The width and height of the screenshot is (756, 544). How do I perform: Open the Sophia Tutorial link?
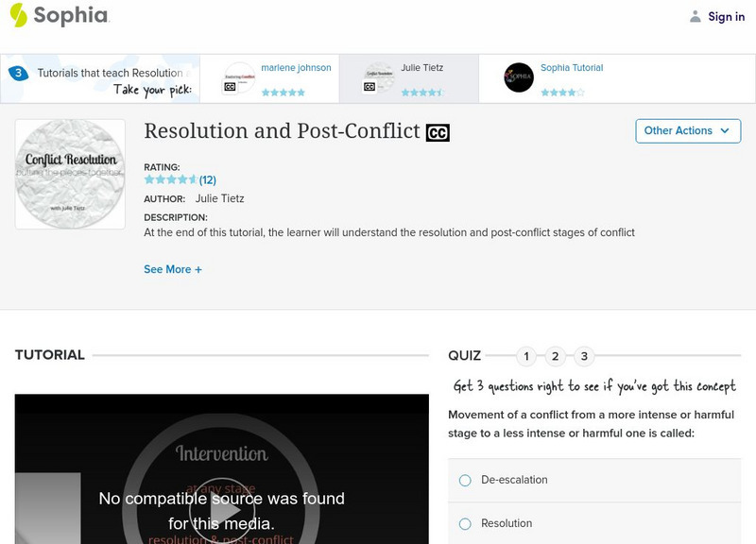click(x=572, y=68)
